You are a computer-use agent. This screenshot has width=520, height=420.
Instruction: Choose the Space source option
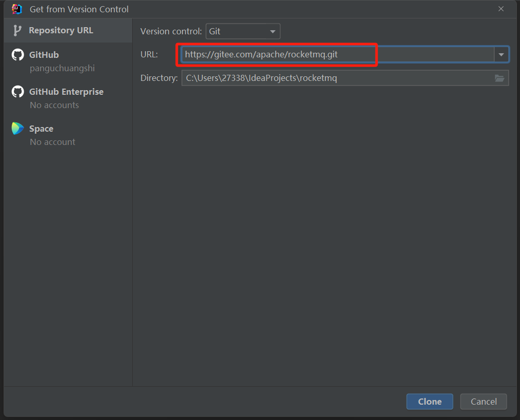pos(68,135)
